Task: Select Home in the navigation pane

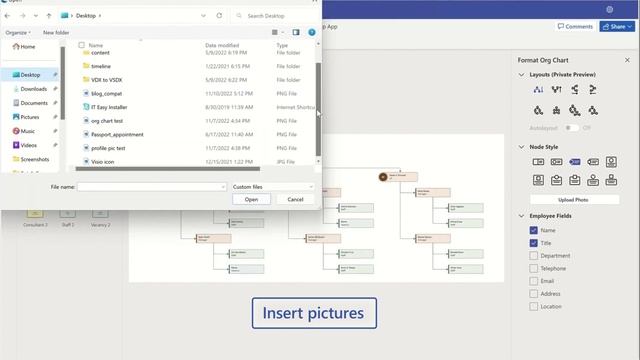Action: pos(24,47)
